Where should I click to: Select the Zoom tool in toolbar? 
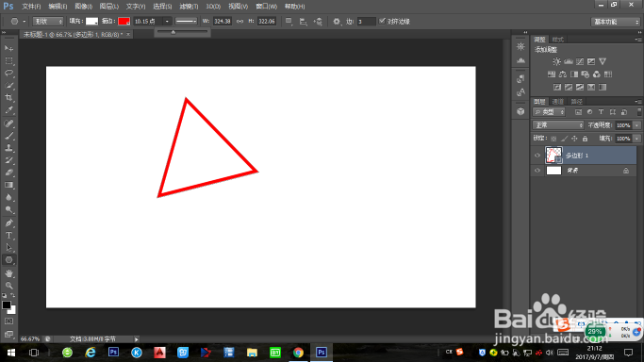8,286
